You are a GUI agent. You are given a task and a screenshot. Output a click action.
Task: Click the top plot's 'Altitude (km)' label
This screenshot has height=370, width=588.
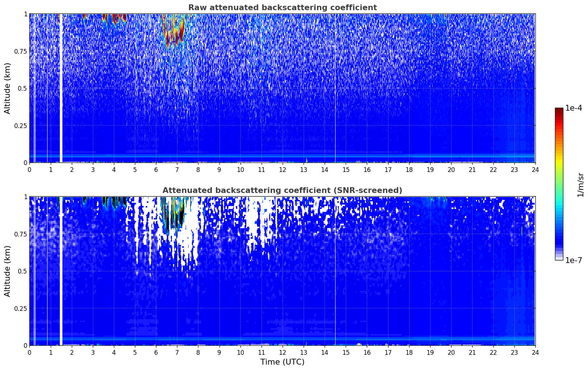pyautogui.click(x=8, y=88)
